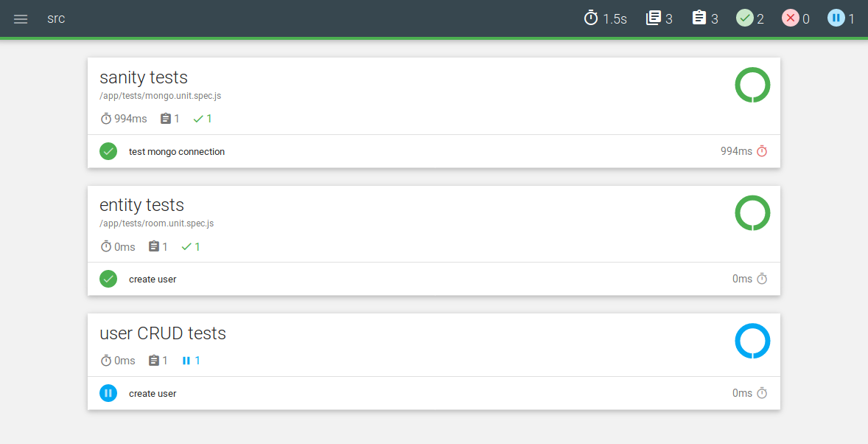868x444 pixels.
Task: Click the tests count clipboard icon in header
Action: [x=699, y=18]
